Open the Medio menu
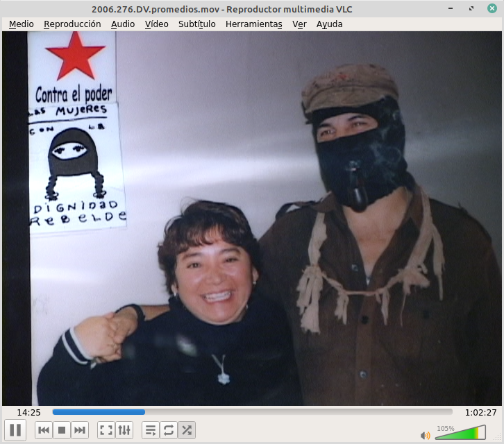 (22, 24)
